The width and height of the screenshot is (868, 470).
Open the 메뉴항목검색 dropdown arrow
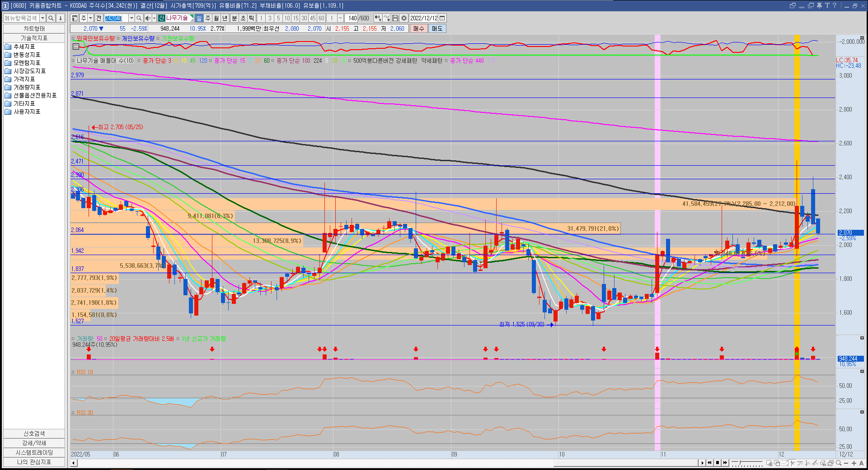(x=42, y=18)
